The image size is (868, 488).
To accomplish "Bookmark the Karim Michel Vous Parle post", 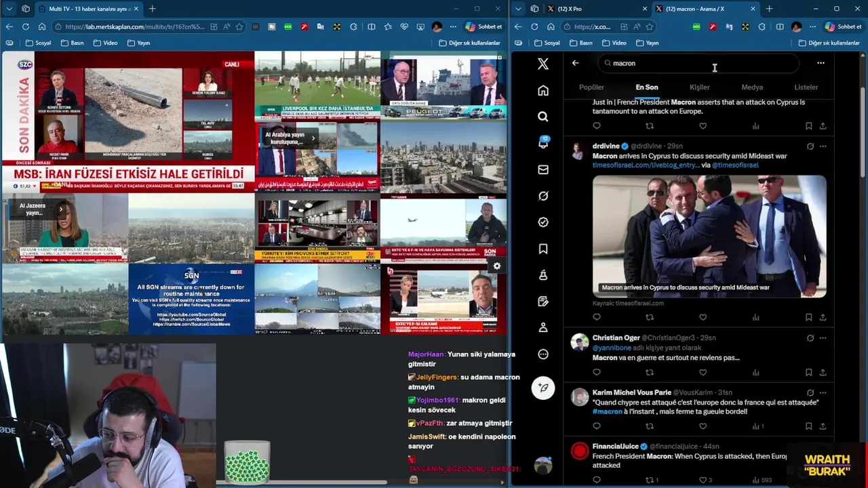I will tap(808, 426).
